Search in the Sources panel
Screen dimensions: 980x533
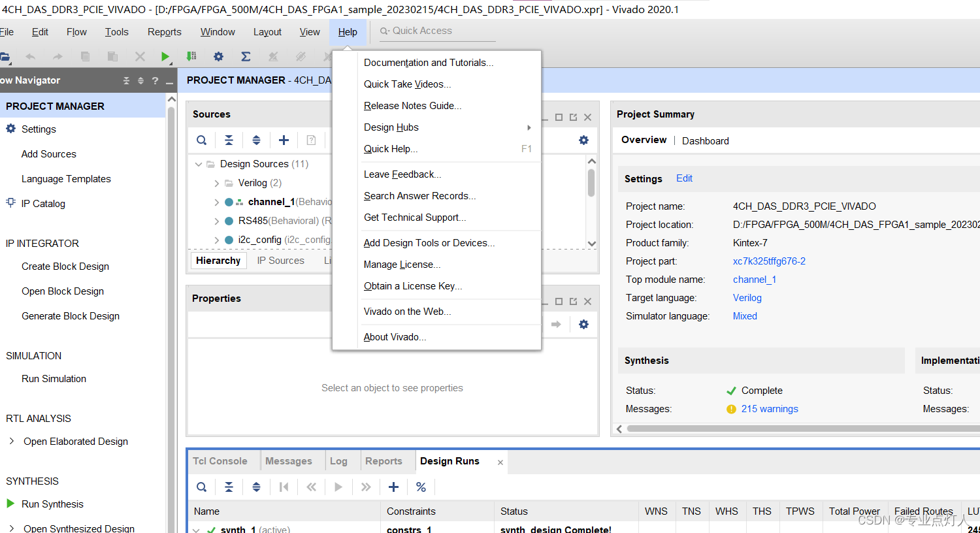click(202, 140)
